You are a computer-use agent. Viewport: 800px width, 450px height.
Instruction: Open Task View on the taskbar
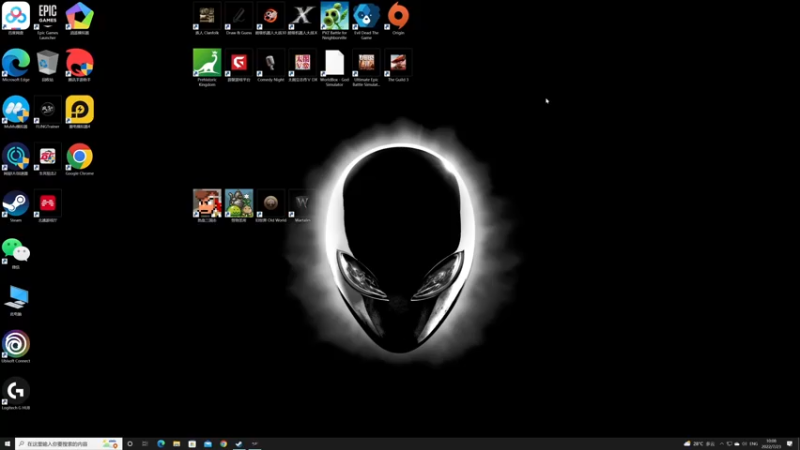(145, 444)
